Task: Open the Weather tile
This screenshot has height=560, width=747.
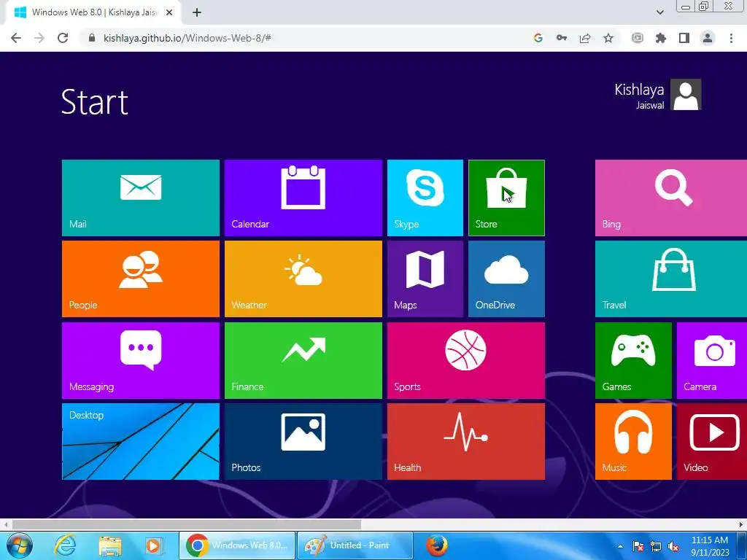Action: pos(303,279)
